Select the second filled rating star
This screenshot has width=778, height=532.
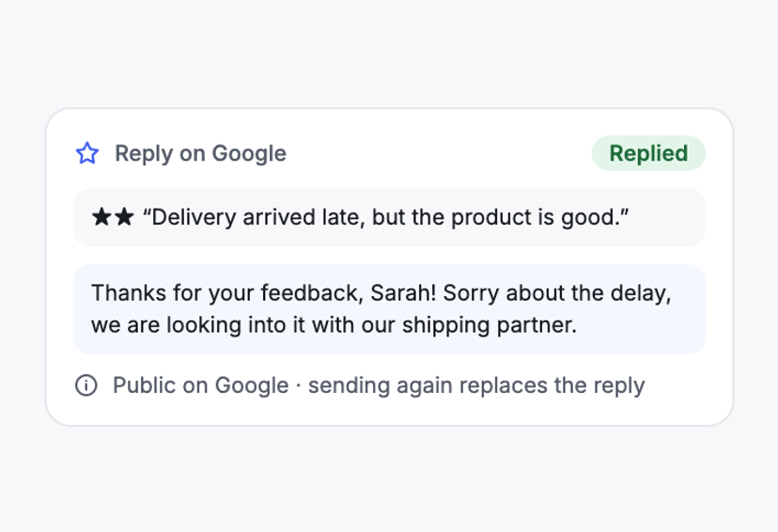(123, 217)
